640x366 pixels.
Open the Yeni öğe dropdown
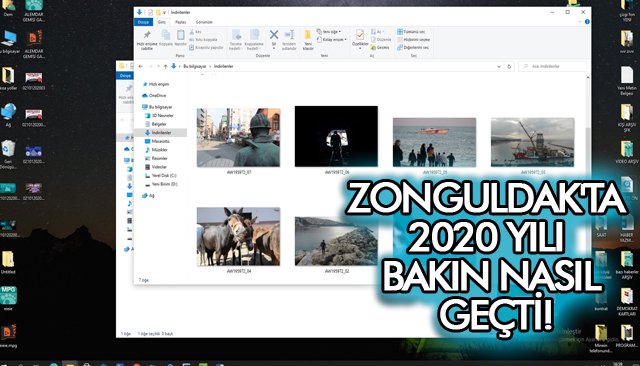tap(329, 32)
